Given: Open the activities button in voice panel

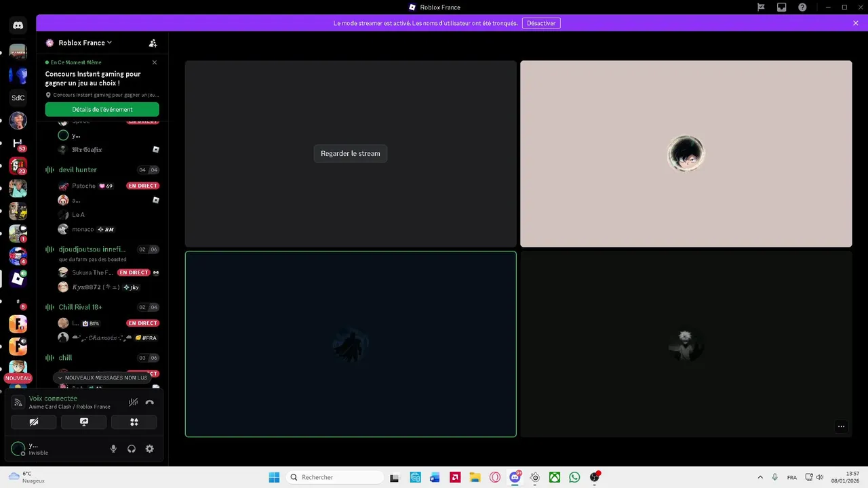Looking at the screenshot, I should [134, 422].
